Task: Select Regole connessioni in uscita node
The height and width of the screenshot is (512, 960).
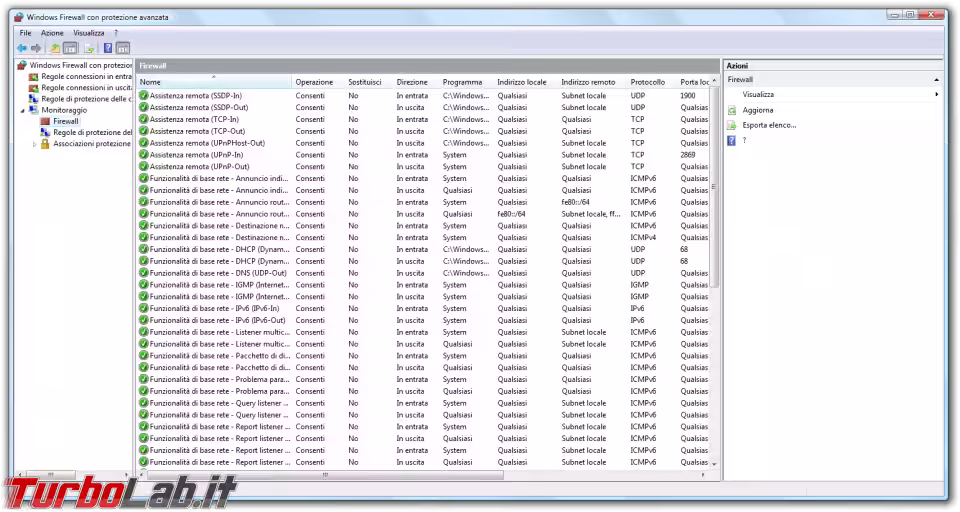Action: pyautogui.click(x=85, y=88)
